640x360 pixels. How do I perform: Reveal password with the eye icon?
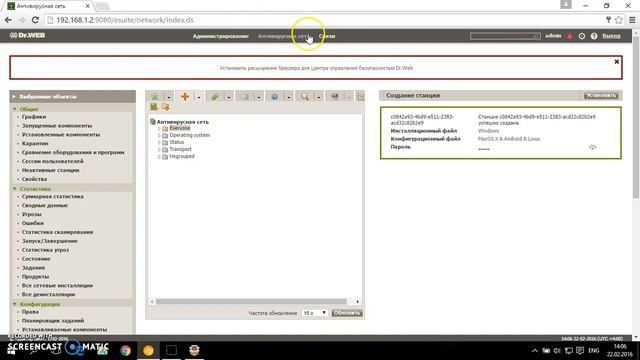click(x=592, y=147)
